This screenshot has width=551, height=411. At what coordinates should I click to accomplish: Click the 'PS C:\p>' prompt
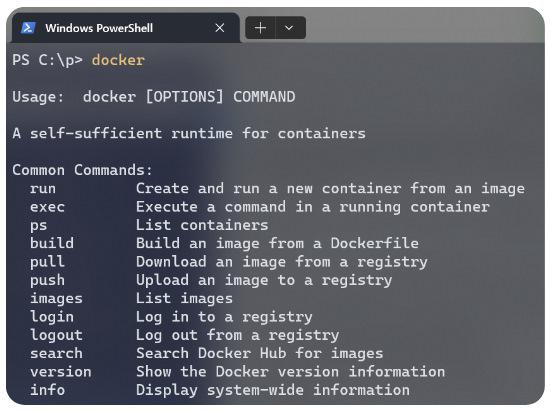47,60
